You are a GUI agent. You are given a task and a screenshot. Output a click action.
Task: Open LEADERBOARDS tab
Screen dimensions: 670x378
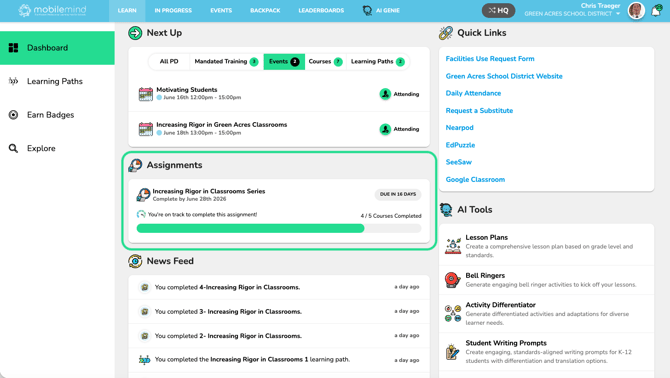pos(321,11)
